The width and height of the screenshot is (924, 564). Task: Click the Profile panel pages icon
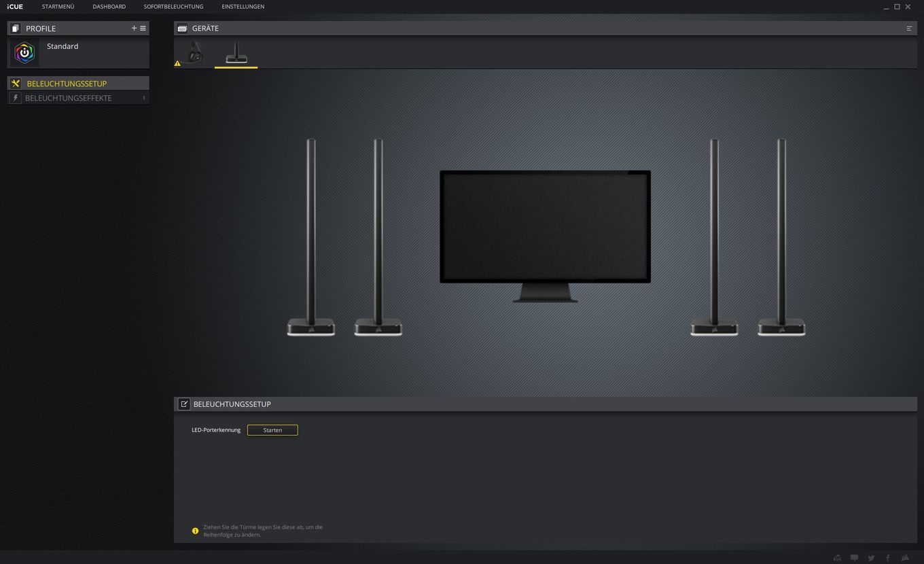[x=16, y=29]
